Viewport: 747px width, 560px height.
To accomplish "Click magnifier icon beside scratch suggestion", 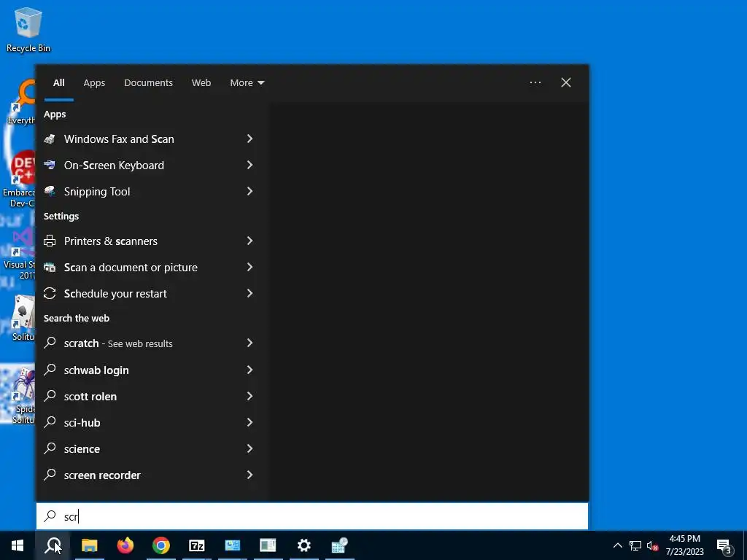I will [50, 343].
